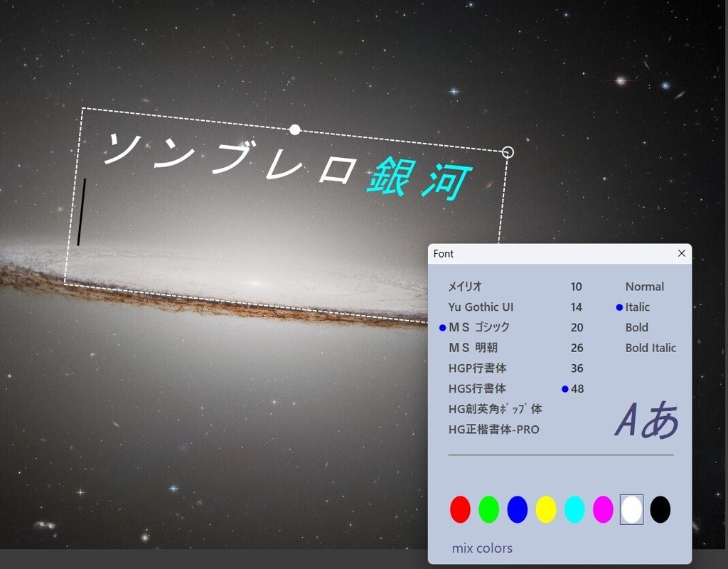The width and height of the screenshot is (728, 569).
Task: Select the white color swatch
Action: pos(631,509)
